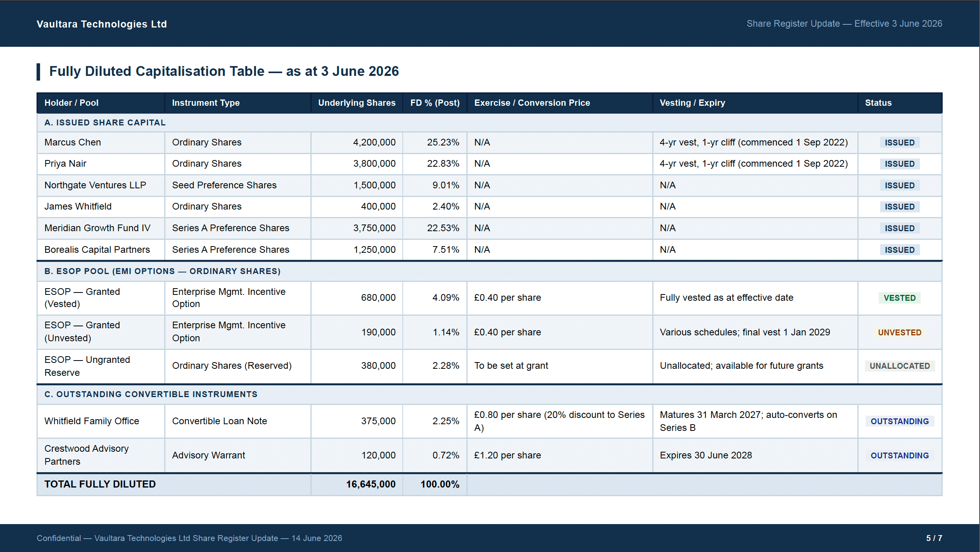Click the Share Register Update header text
The image size is (980, 552).
[x=844, y=24]
